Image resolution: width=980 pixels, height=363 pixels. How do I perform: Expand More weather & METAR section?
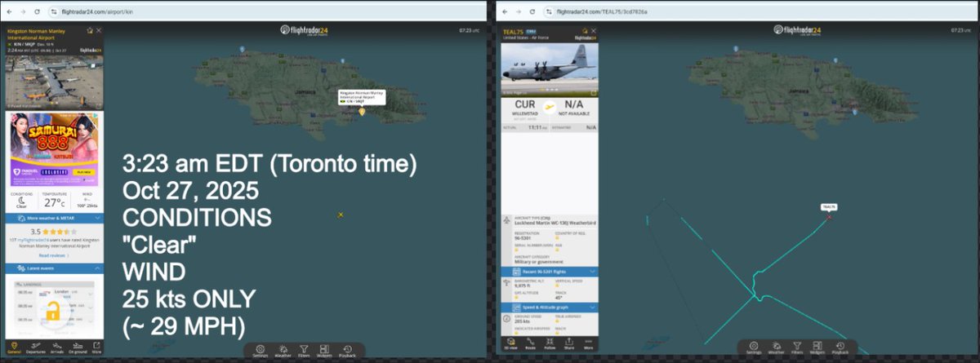click(54, 219)
